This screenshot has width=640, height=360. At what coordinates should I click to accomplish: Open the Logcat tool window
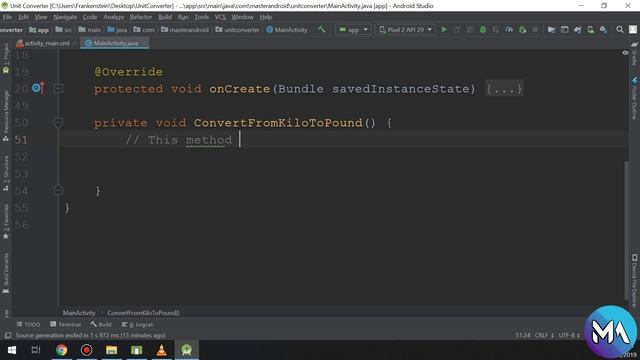click(137, 324)
